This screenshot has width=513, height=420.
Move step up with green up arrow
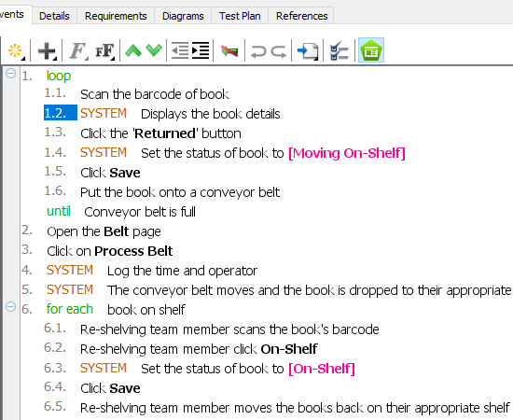133,50
